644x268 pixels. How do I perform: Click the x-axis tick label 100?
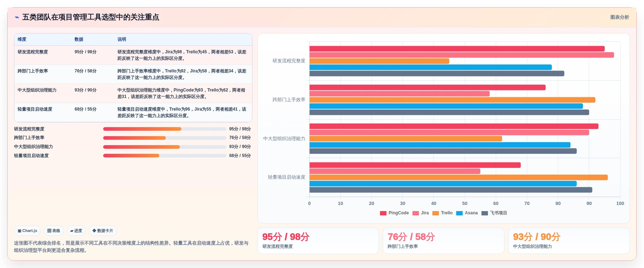click(x=620, y=204)
